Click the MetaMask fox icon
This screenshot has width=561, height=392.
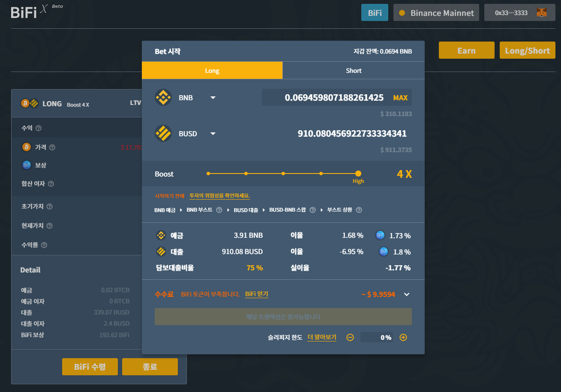542,13
